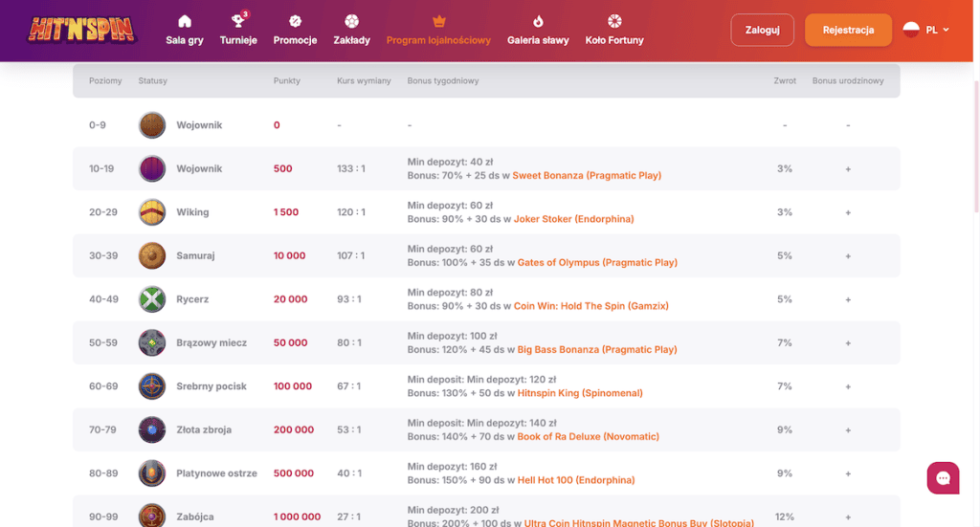The height and width of the screenshot is (527, 980).
Task: Open Turnieje trophy icon
Action: coord(238,21)
